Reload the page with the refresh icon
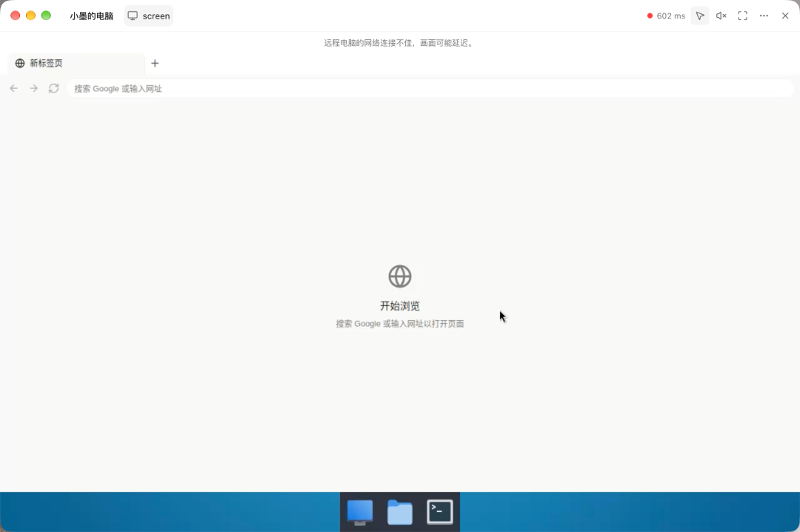 tap(53, 88)
